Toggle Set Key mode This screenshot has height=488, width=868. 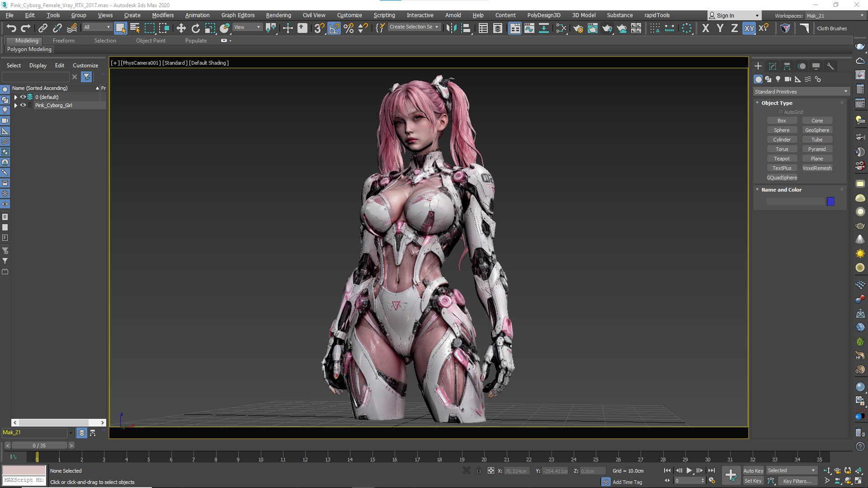coord(753,481)
